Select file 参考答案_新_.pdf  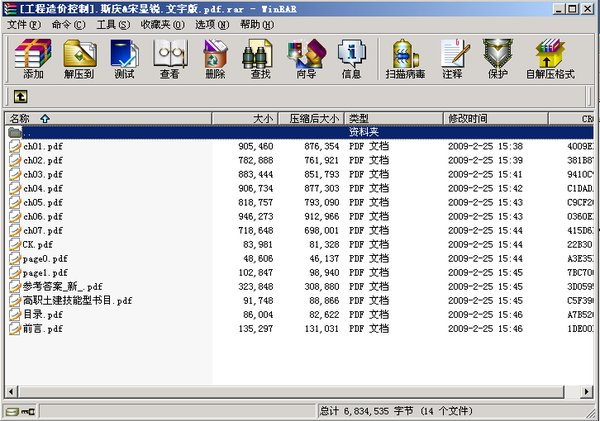(63, 287)
